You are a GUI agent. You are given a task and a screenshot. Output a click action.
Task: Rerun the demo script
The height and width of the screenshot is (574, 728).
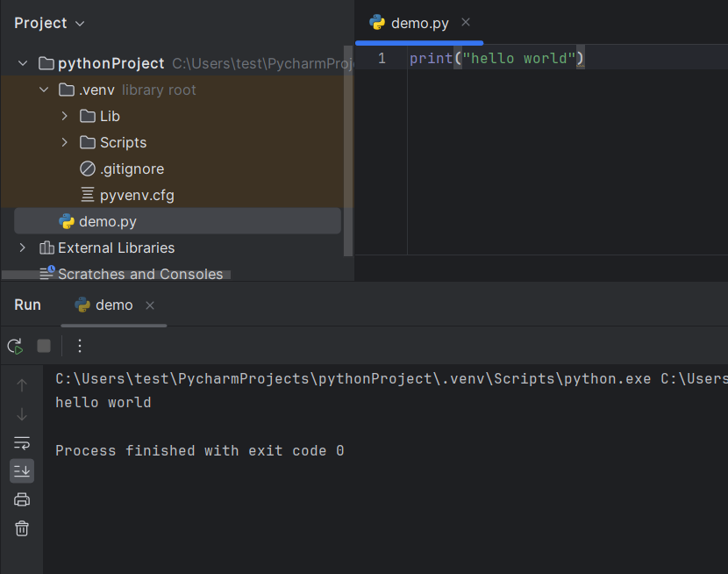(15, 346)
